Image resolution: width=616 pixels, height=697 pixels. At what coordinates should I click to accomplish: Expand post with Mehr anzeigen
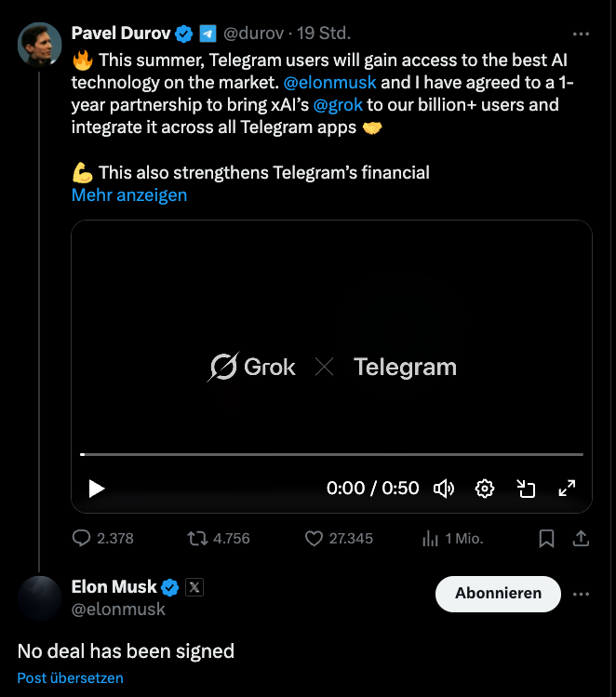coord(129,195)
